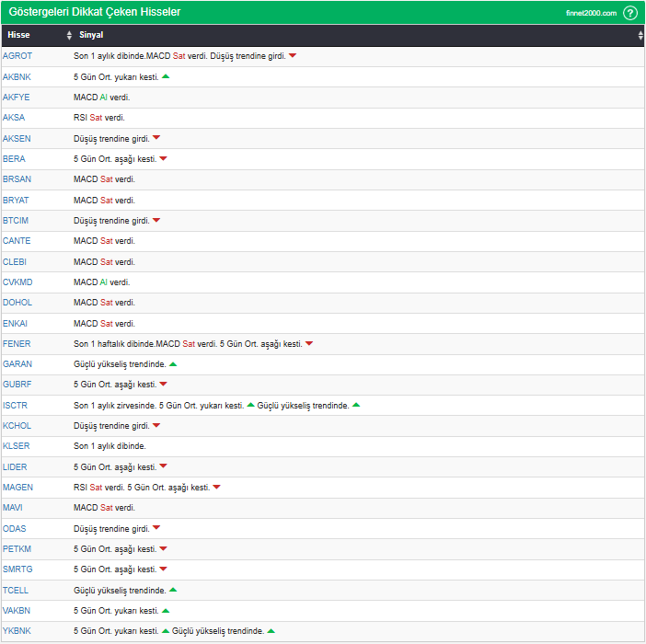Sort the table by the Sinyal column arrows
Image resolution: width=646 pixels, height=644 pixels.
click(x=640, y=35)
